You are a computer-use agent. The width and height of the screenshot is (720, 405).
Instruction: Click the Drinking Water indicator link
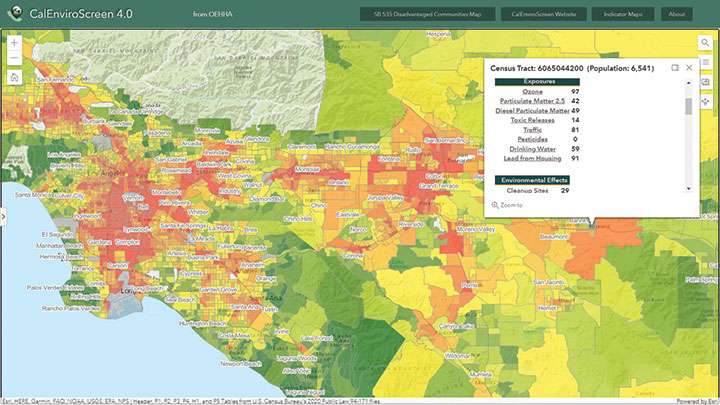tap(532, 148)
